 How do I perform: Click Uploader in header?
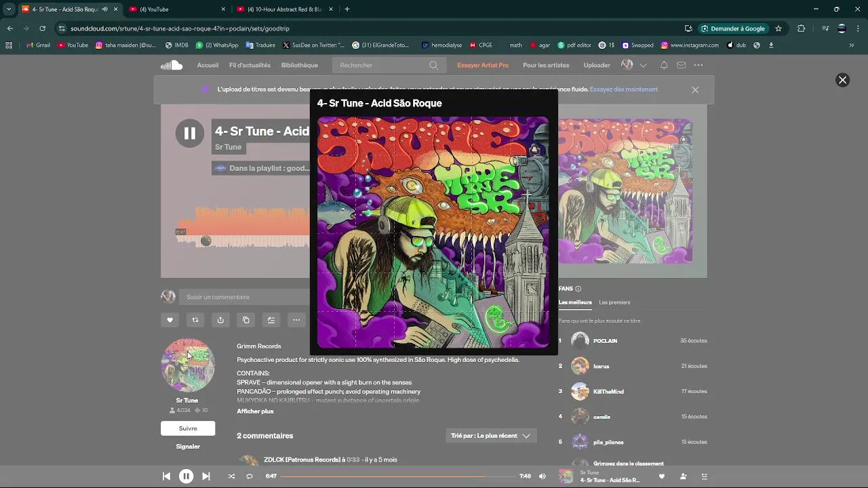pyautogui.click(x=597, y=65)
